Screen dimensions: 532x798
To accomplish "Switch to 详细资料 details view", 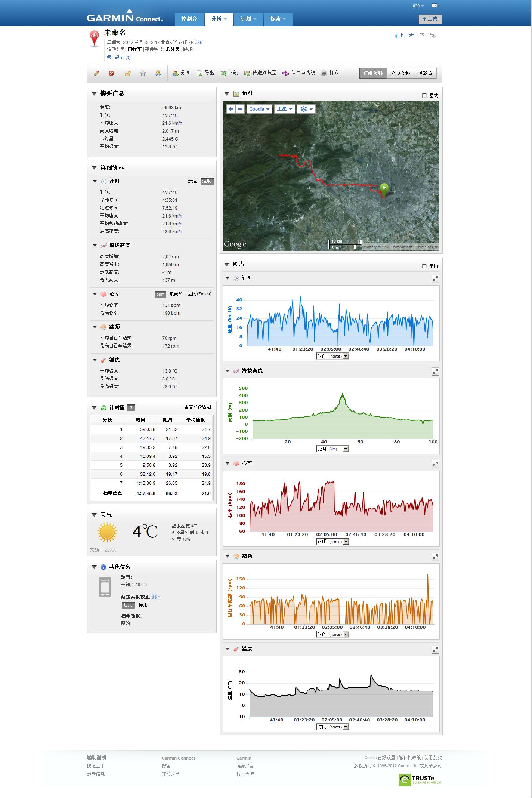I will click(x=373, y=73).
